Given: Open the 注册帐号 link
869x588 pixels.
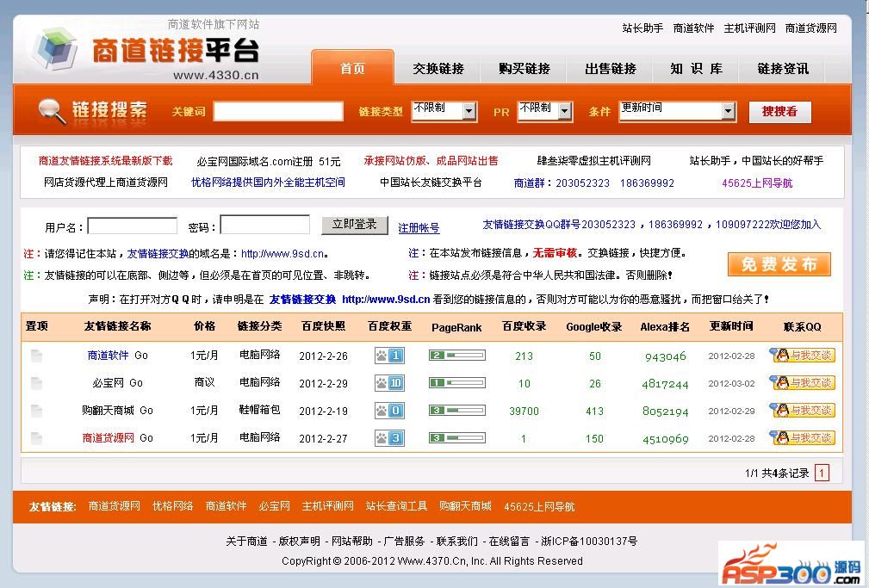Looking at the screenshot, I should [x=419, y=228].
